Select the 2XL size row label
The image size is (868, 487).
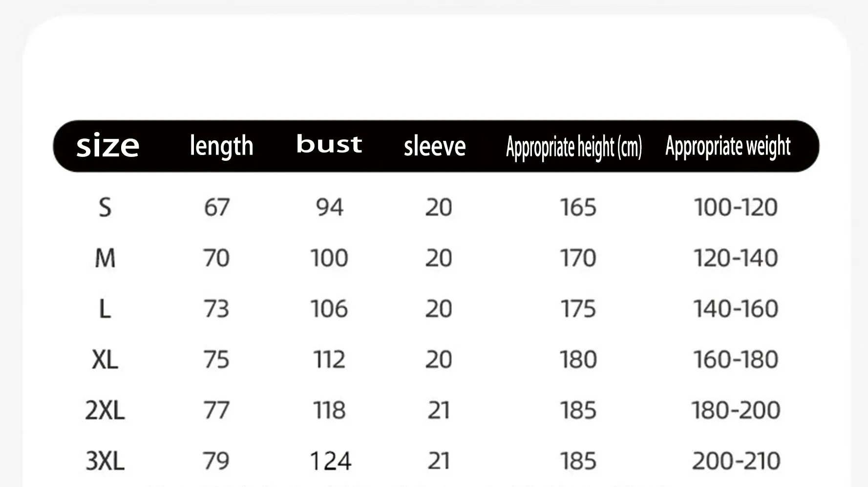(105, 410)
